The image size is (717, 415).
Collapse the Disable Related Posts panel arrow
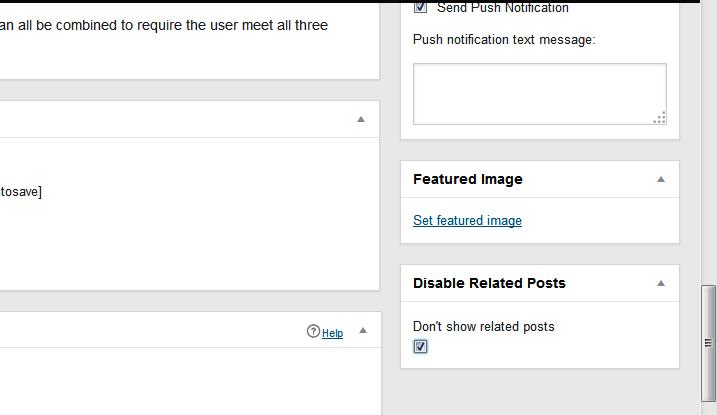(x=661, y=283)
